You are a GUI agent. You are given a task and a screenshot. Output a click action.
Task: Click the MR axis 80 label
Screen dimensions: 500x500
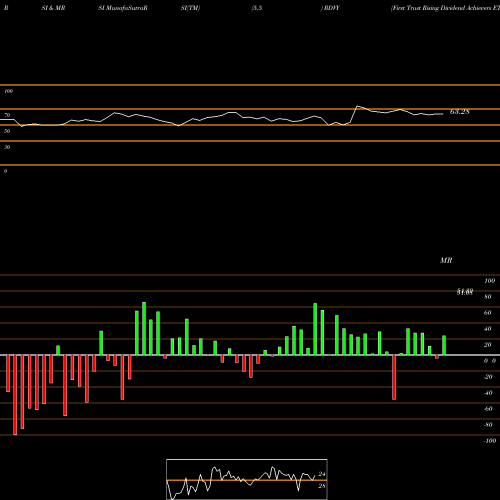[488, 297]
